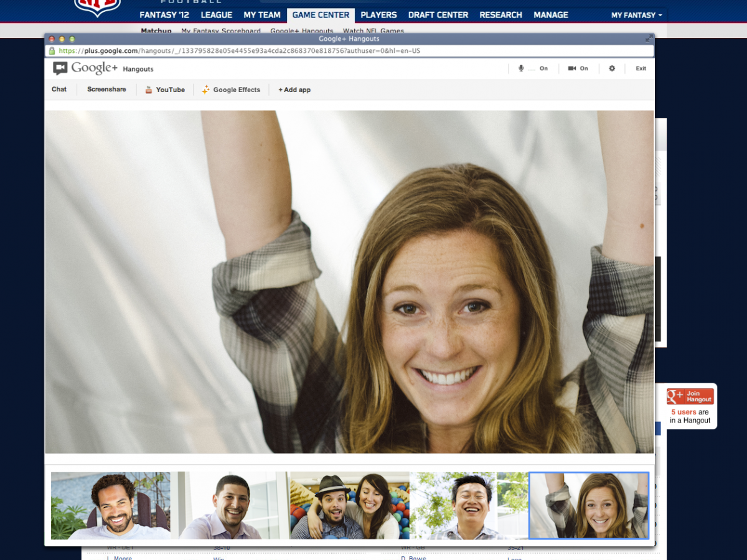Select the bearded man's video thumbnail
747x560 pixels.
pyautogui.click(x=110, y=505)
